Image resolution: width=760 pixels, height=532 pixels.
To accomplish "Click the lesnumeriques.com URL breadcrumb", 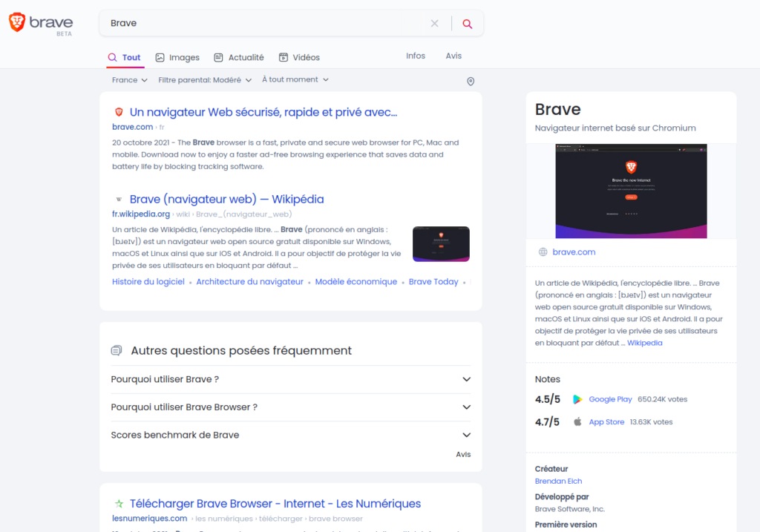I will point(149,519).
